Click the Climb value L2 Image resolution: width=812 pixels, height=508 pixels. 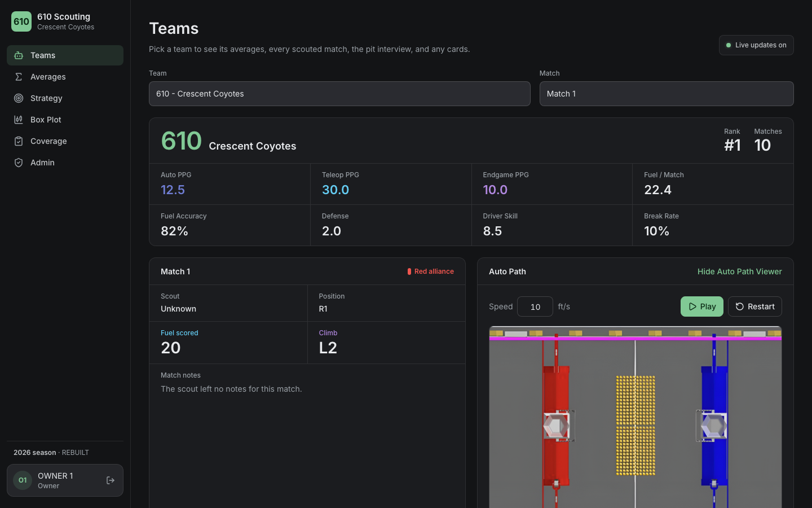point(328,348)
